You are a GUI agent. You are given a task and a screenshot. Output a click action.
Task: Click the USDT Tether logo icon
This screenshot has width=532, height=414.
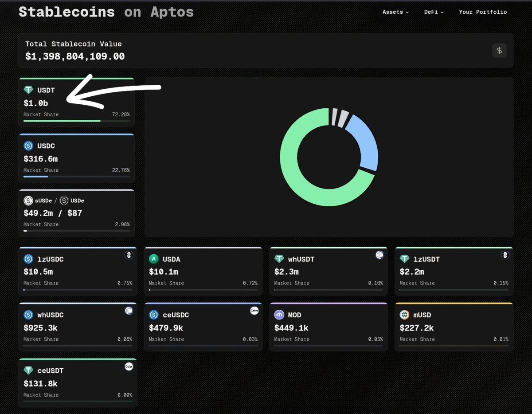coord(28,90)
